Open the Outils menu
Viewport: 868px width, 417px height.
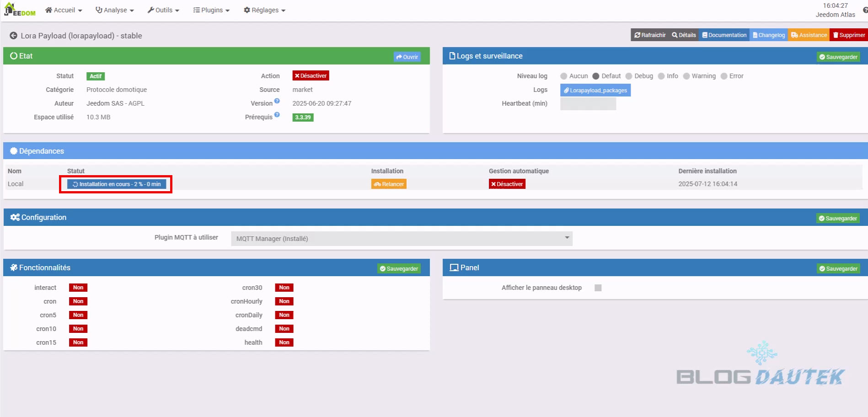[x=163, y=10]
